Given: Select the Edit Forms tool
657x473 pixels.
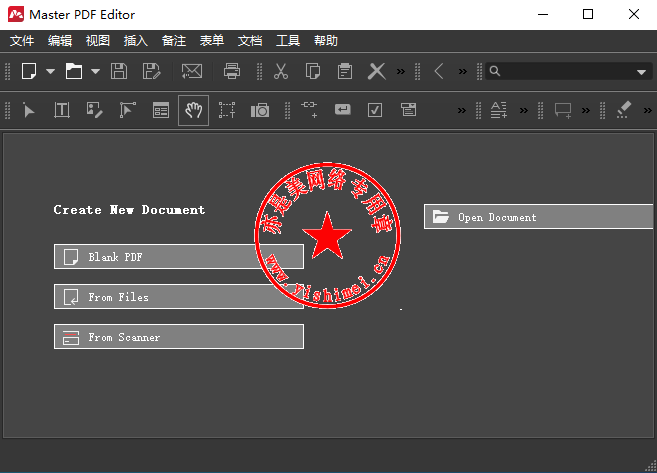Looking at the screenshot, I should pos(161,110).
